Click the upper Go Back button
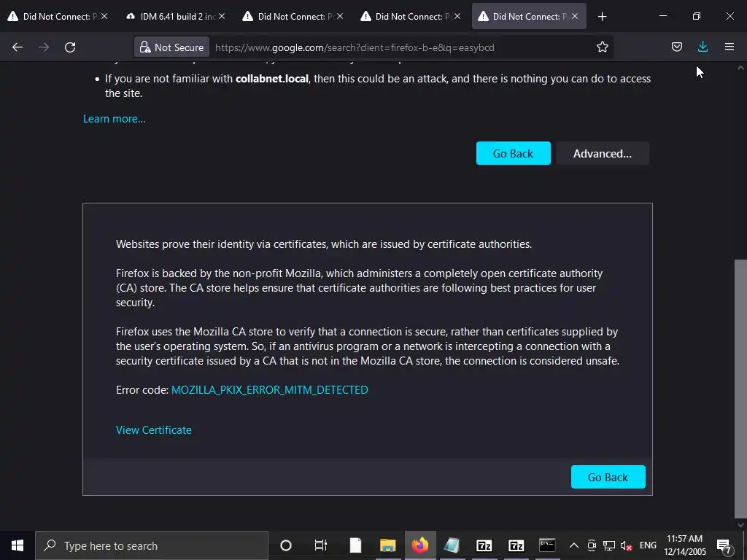 coord(513,153)
